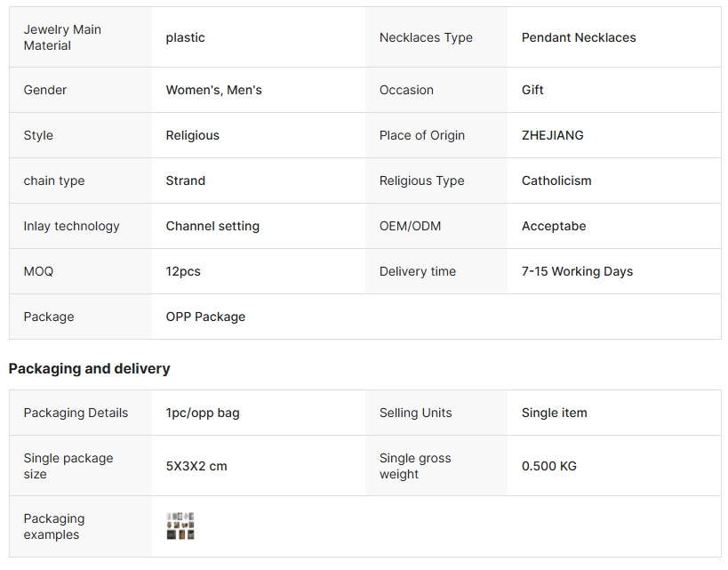The height and width of the screenshot is (570, 728).
Task: Select the Pendant Necklaces value
Action: click(x=579, y=37)
